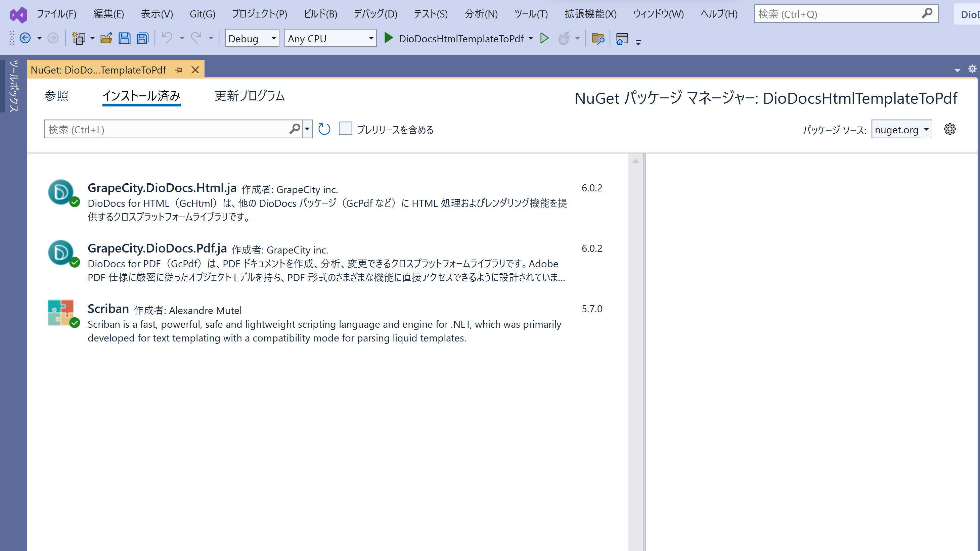Open the ファイル(F) menu
The image size is (980, 551).
pyautogui.click(x=56, y=14)
